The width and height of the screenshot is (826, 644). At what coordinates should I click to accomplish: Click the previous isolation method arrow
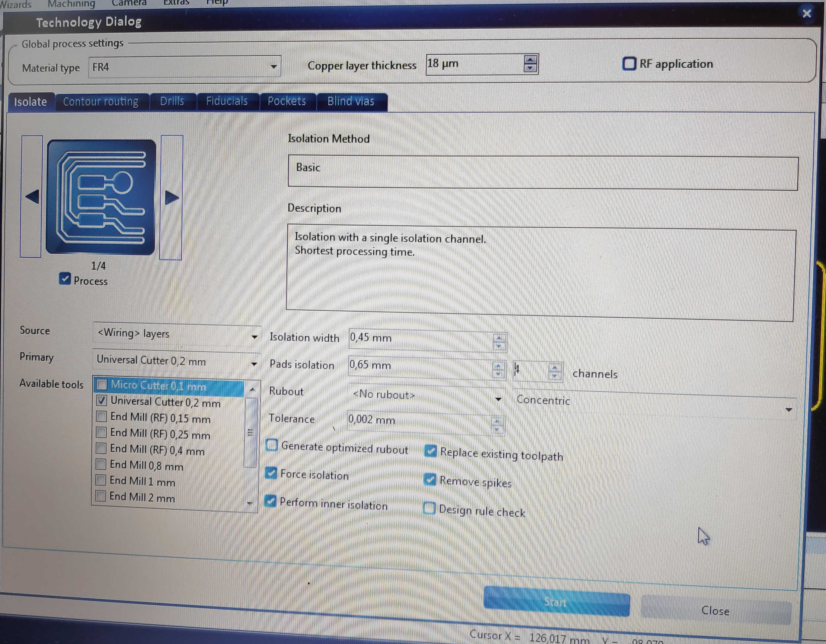32,197
